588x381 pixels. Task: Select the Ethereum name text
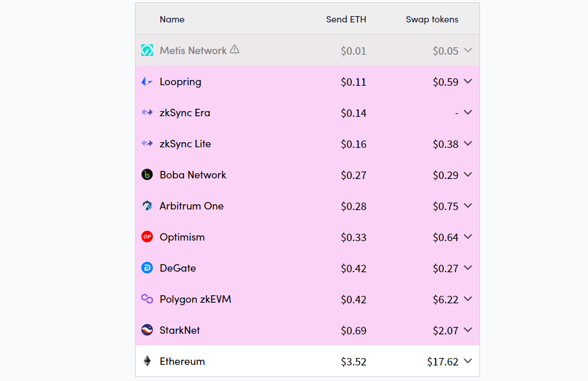[182, 361]
